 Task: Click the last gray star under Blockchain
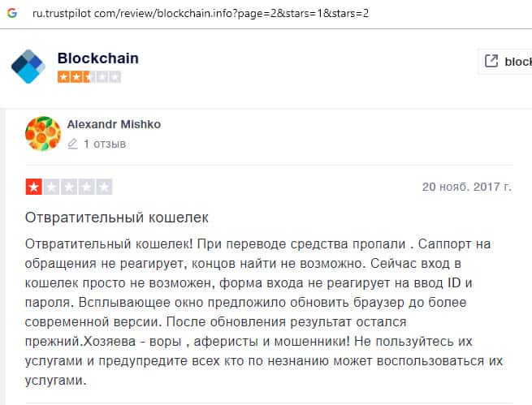(x=115, y=77)
